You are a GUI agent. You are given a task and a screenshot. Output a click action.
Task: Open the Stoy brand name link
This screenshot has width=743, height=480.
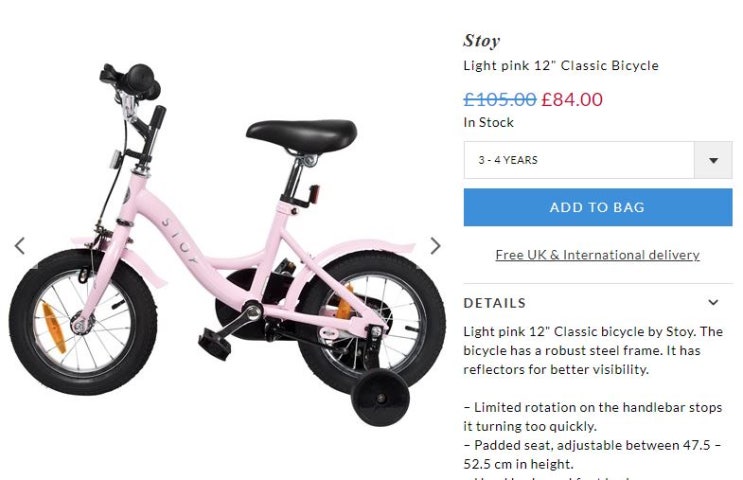click(481, 41)
